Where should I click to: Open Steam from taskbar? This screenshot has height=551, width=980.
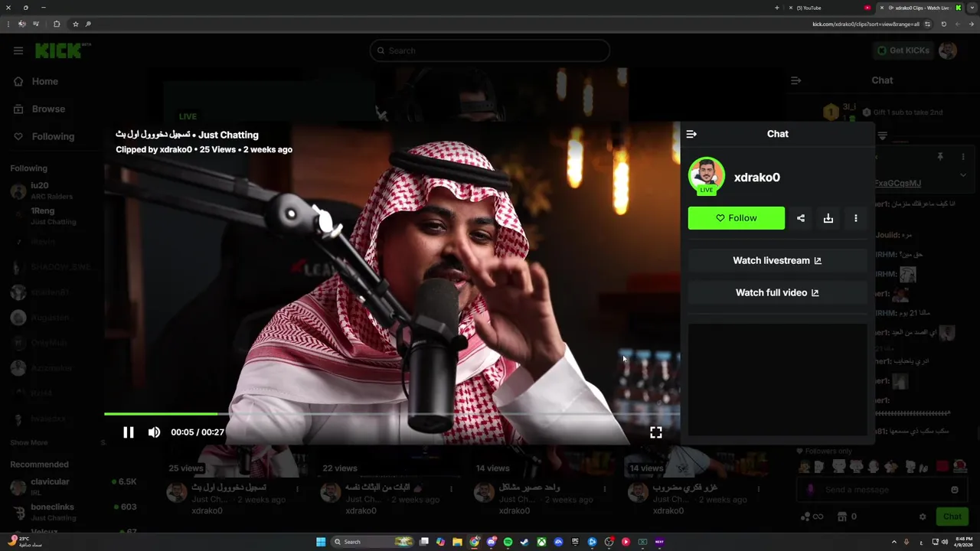tap(524, 542)
